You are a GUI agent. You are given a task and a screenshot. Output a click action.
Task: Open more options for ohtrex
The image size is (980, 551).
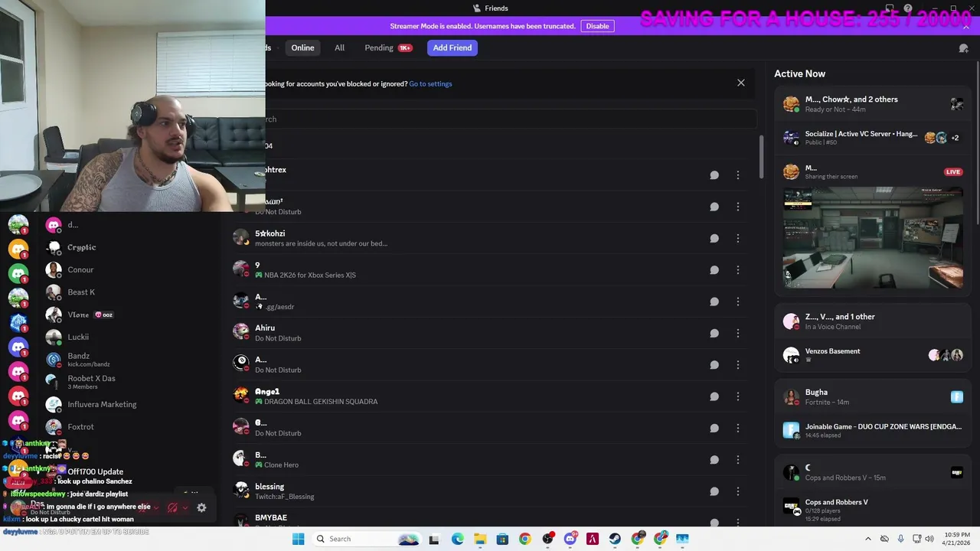point(738,175)
